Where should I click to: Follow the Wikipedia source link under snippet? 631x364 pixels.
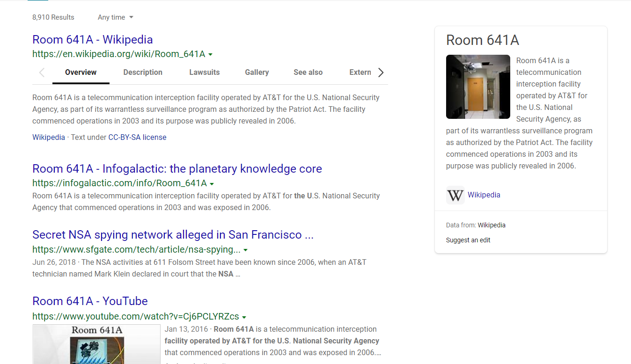point(49,137)
